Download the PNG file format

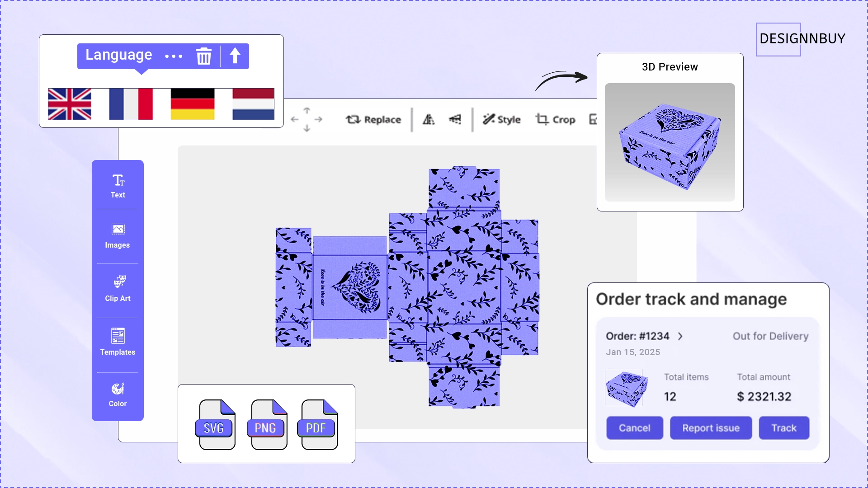[268, 424]
